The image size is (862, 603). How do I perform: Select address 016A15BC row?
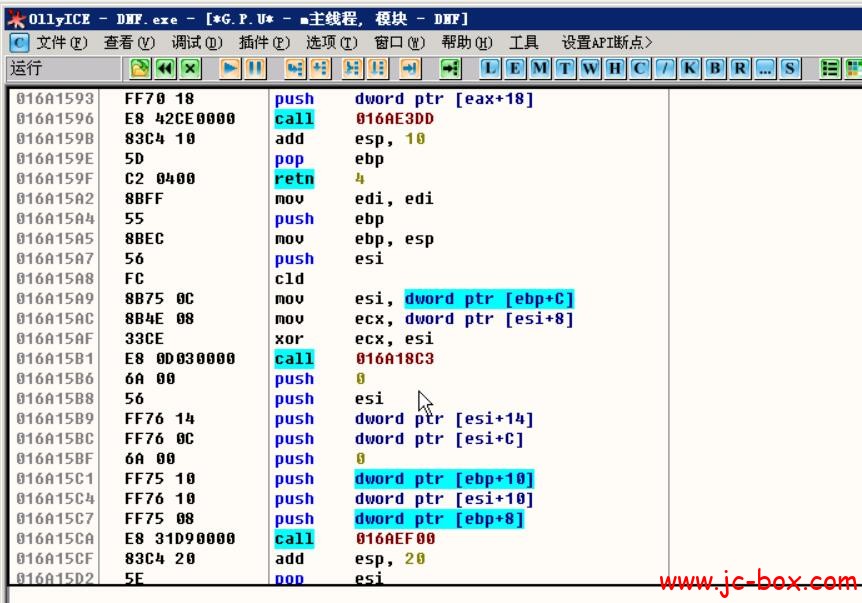tap(339, 439)
